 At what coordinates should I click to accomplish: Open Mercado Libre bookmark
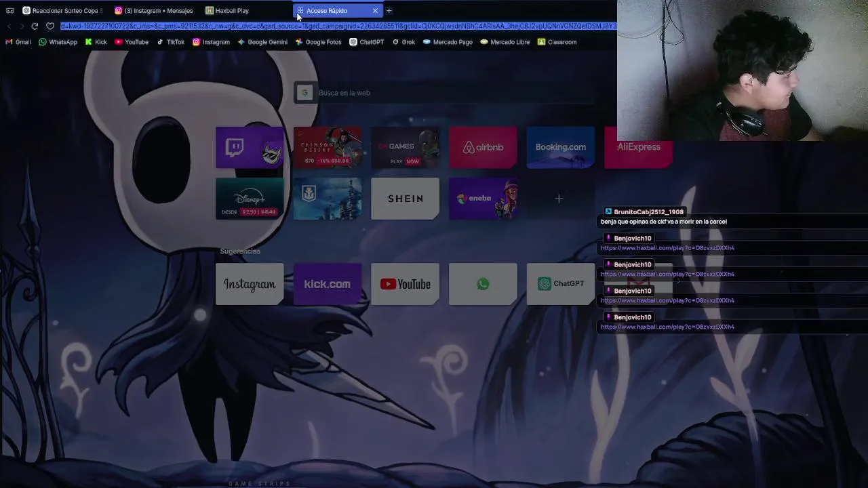tap(505, 42)
